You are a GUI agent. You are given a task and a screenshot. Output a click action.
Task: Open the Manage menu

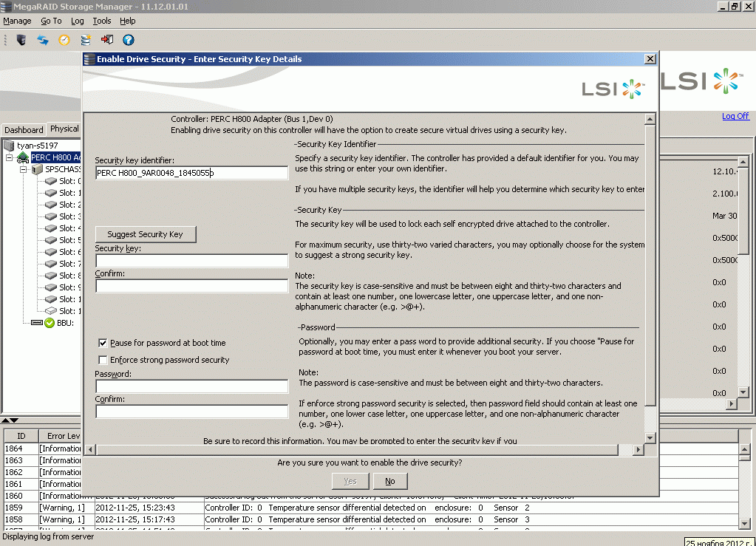tap(17, 21)
